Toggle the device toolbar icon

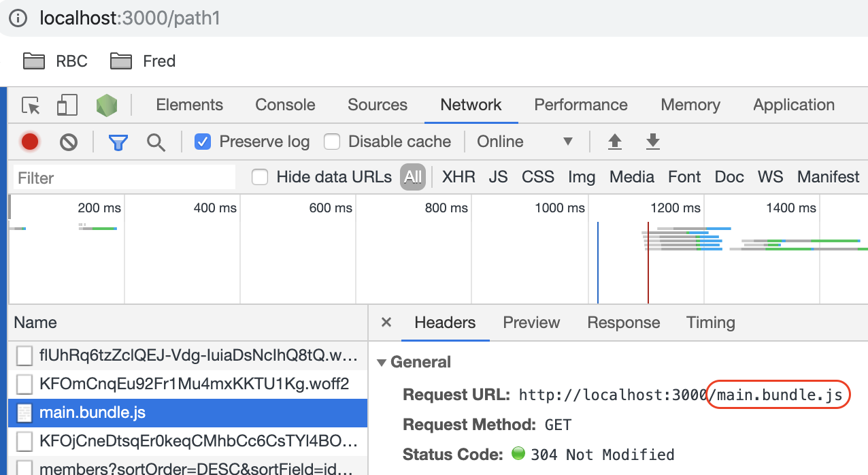point(67,105)
